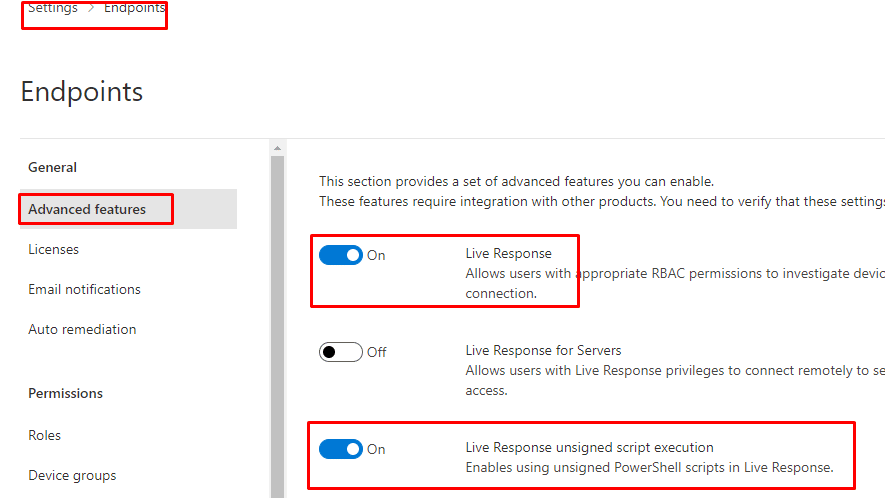Click the unsigned script execution description text
The image size is (885, 498).
(x=649, y=467)
